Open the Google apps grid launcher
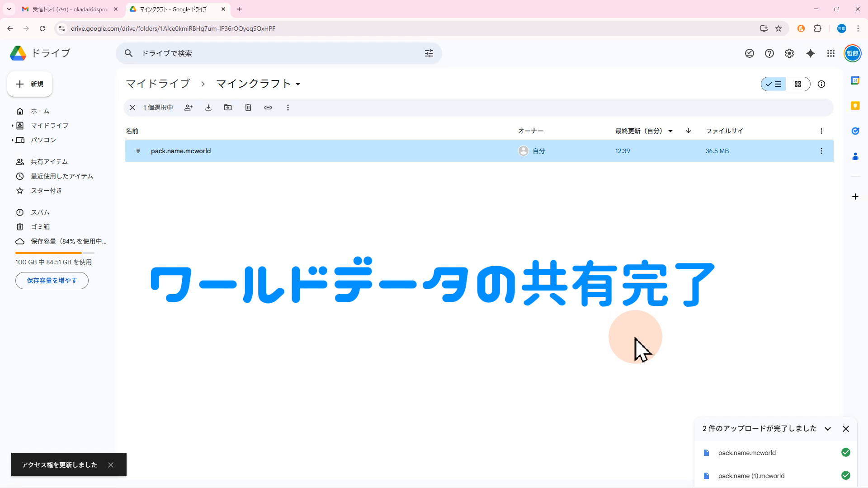Viewport: 868px width, 488px height. 831,53
